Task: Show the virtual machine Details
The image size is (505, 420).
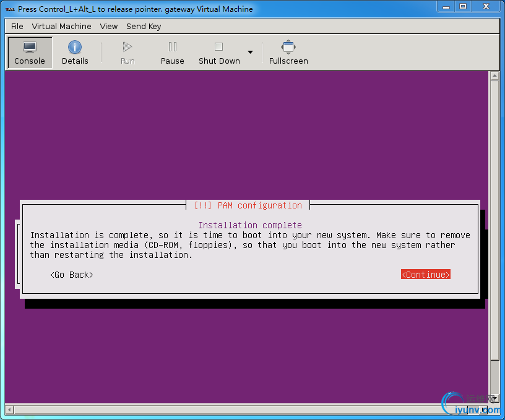Action: (75, 53)
